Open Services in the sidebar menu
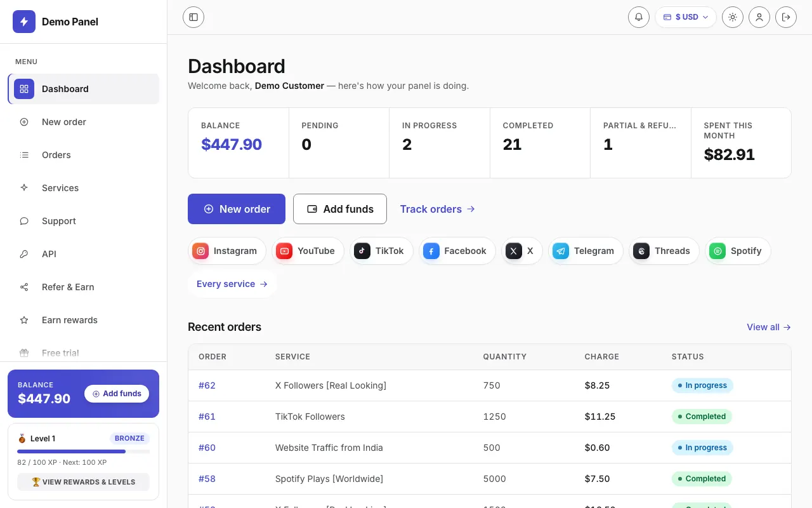Viewport: 812px width, 508px height. pyautogui.click(x=84, y=188)
